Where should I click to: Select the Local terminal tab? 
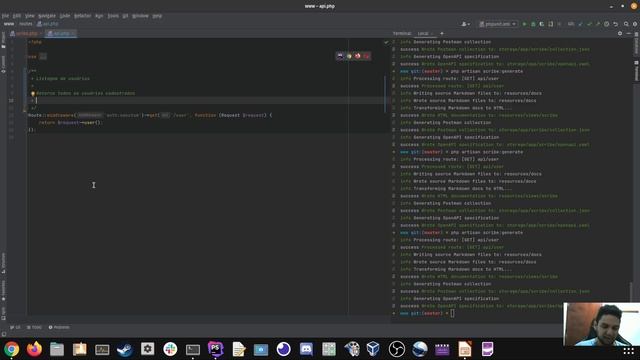point(423,33)
